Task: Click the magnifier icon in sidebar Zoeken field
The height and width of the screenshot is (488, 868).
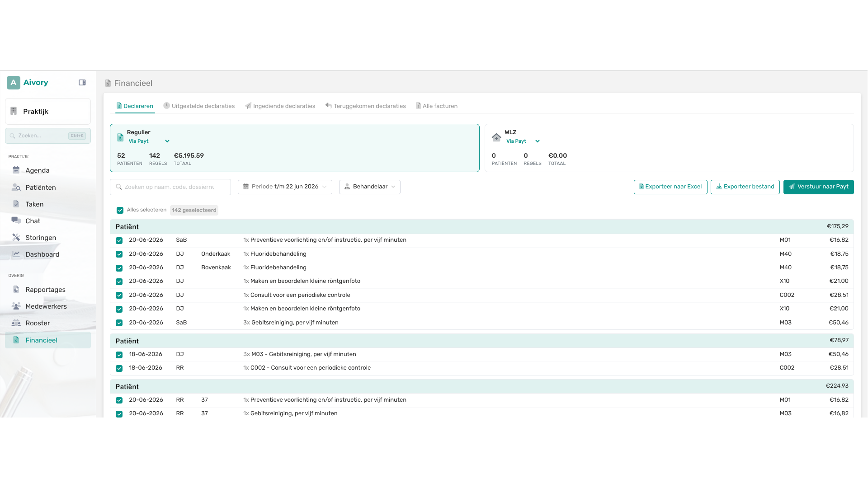Action: point(13,136)
